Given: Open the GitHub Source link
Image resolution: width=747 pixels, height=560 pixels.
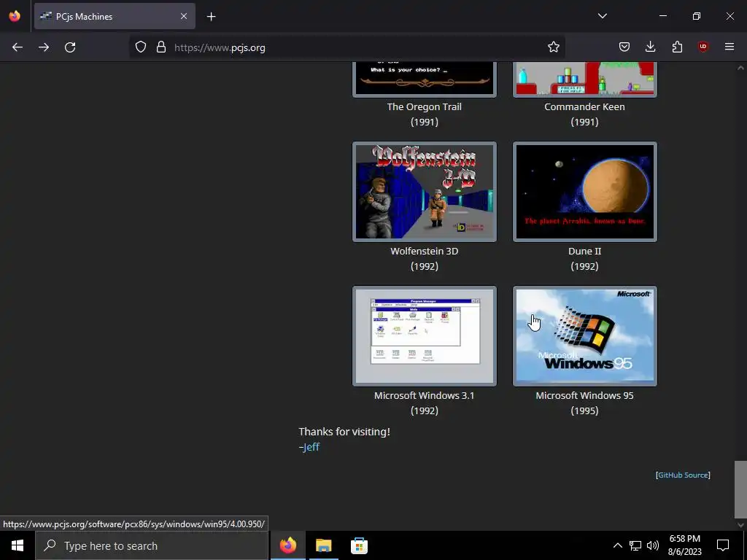Looking at the screenshot, I should [x=683, y=475].
